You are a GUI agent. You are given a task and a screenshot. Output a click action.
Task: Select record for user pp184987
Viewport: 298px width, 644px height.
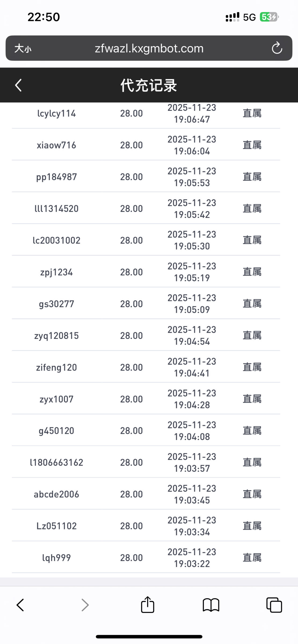56,177
